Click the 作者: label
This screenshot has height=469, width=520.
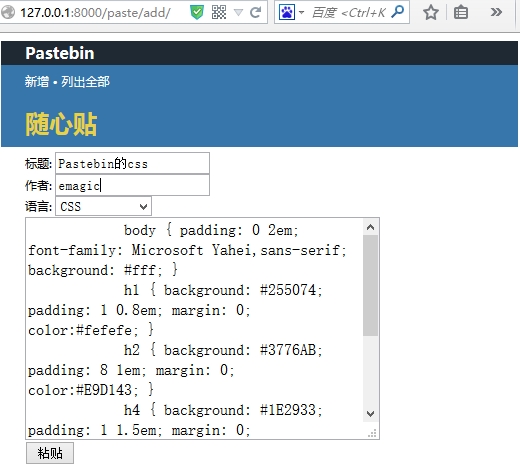tap(38, 186)
